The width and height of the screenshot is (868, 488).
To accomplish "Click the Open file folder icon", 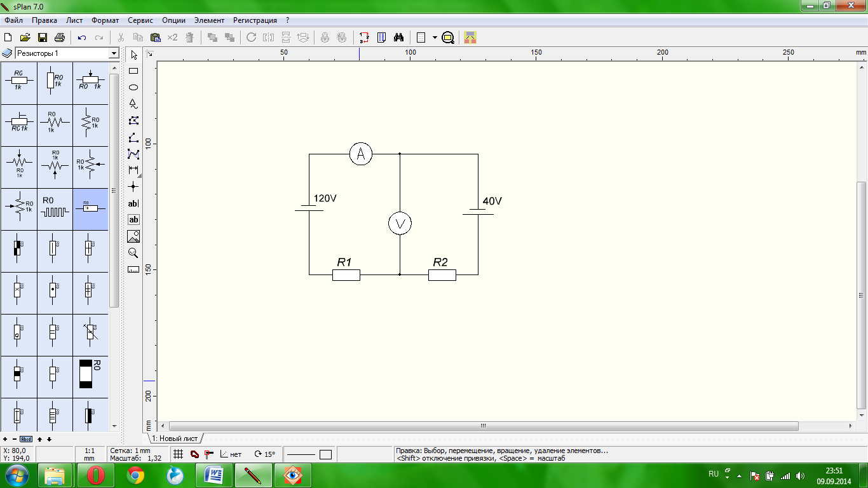I will click(x=25, y=37).
